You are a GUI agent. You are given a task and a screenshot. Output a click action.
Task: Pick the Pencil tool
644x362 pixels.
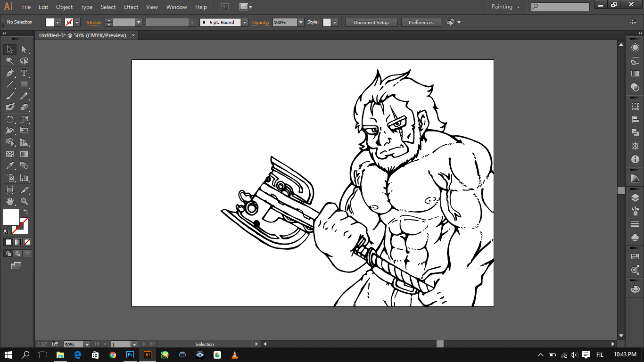click(x=24, y=96)
